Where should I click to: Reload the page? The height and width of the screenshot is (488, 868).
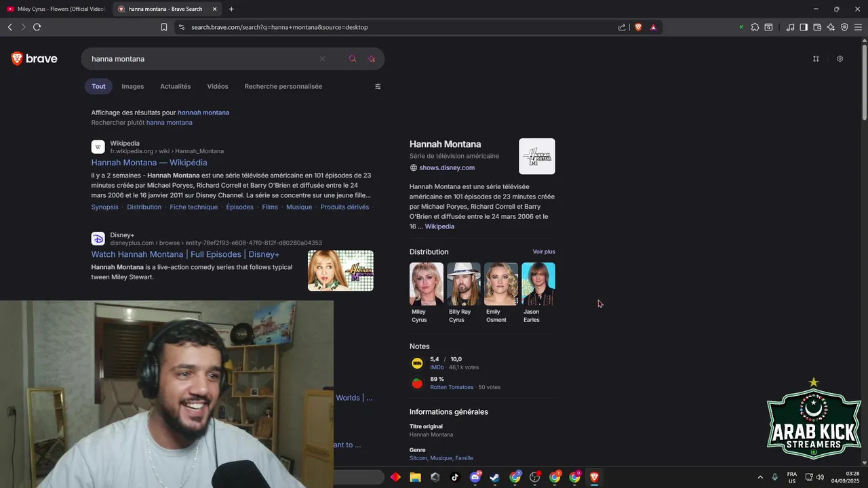(x=37, y=27)
